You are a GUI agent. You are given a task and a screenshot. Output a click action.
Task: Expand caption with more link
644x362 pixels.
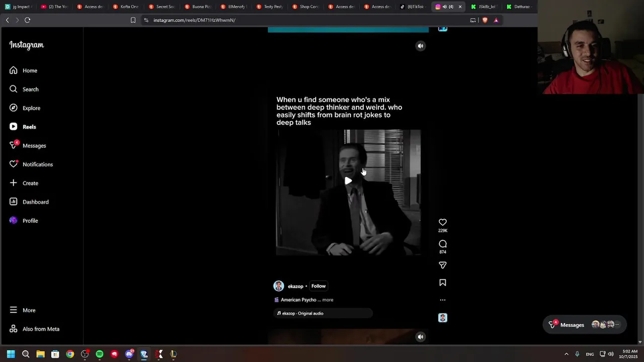[x=328, y=300]
